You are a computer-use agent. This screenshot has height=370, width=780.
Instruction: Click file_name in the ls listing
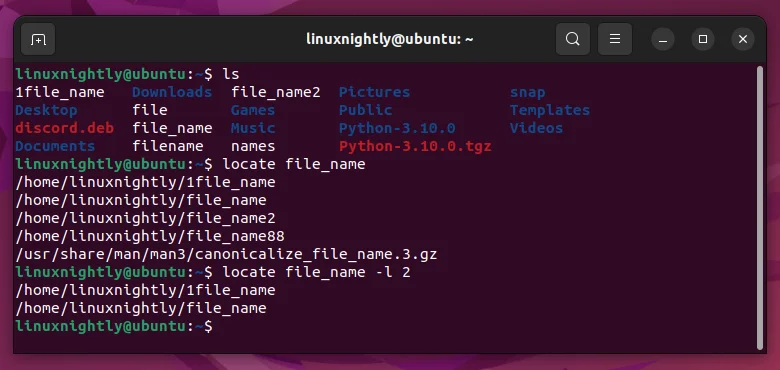coord(172,128)
